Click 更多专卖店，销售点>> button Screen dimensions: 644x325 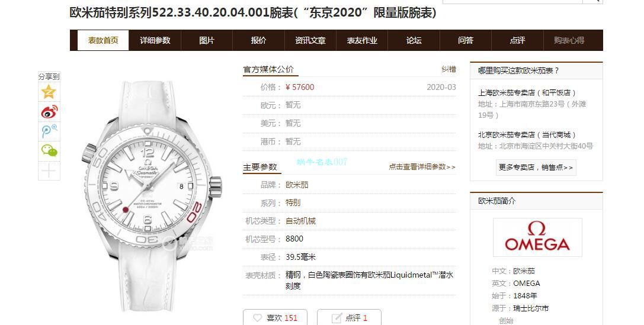(536, 168)
